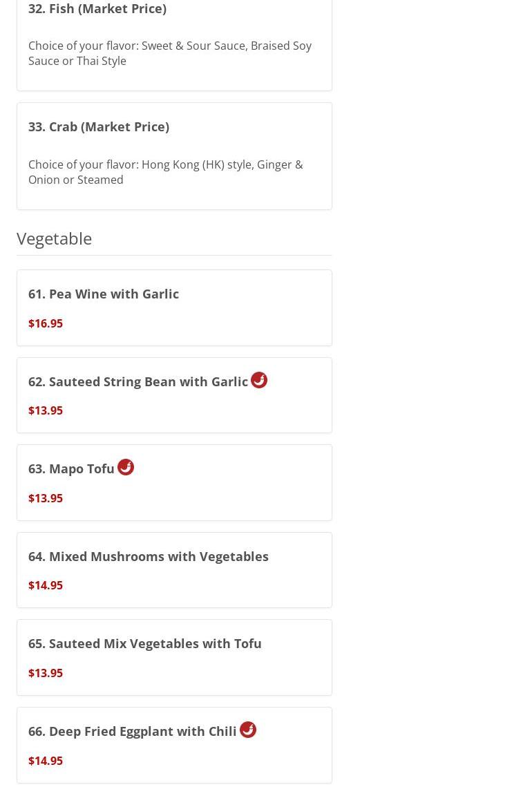Click $14.95 price under Mixed Mushrooms
The height and width of the screenshot is (787, 532).
46,585
